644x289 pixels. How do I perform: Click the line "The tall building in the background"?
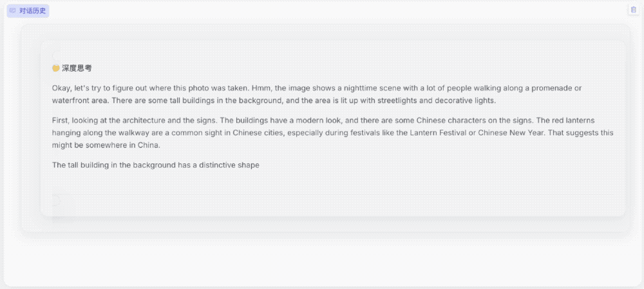155,165
